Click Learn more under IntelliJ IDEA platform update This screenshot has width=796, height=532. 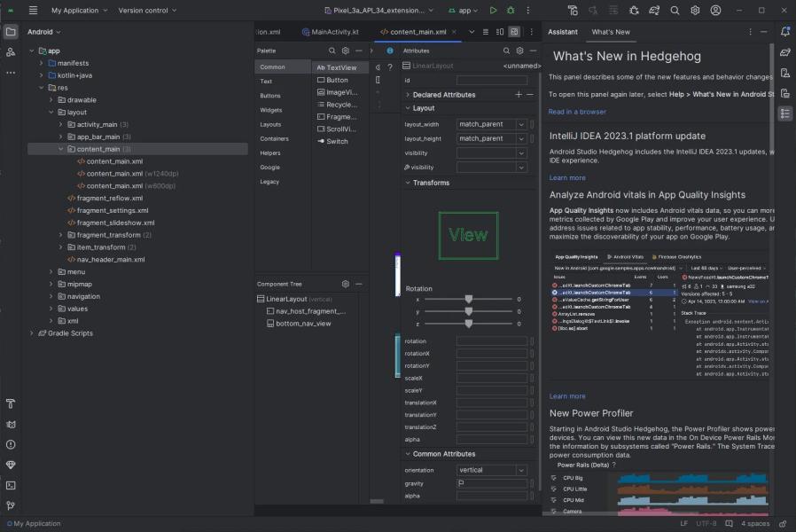pyautogui.click(x=567, y=177)
